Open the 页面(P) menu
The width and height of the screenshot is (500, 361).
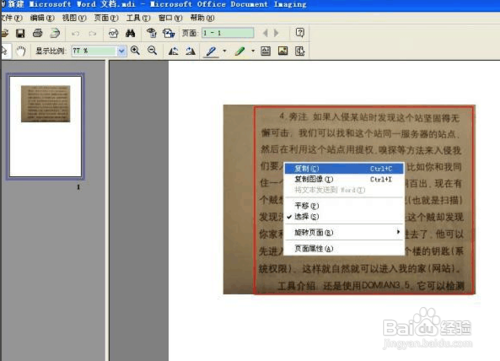tap(106, 18)
